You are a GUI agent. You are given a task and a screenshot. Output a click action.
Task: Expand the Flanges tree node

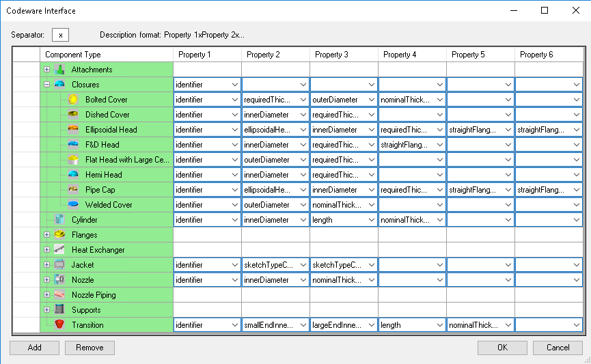[x=46, y=235]
